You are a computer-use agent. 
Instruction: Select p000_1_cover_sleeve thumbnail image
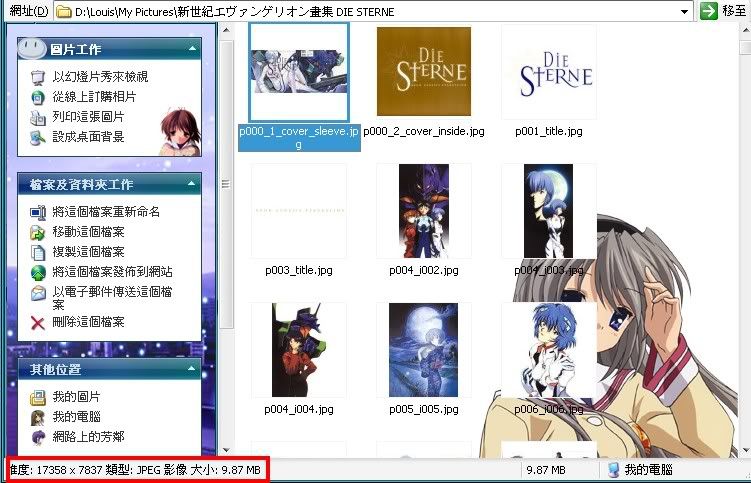(x=299, y=71)
